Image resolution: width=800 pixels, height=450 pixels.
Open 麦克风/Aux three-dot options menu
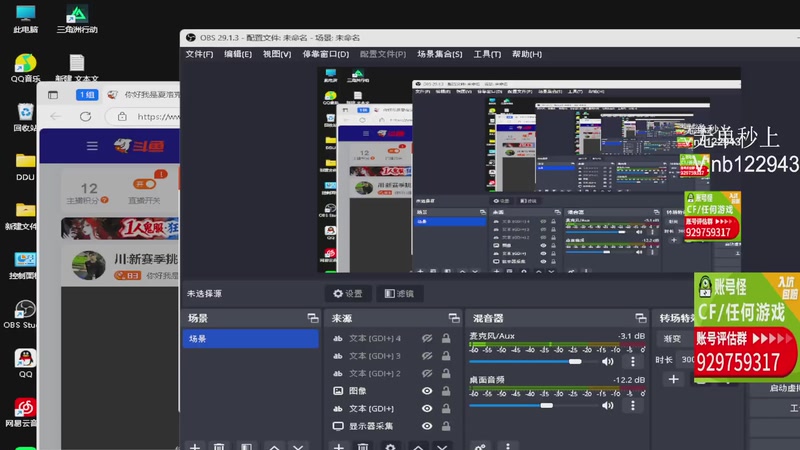coord(633,362)
